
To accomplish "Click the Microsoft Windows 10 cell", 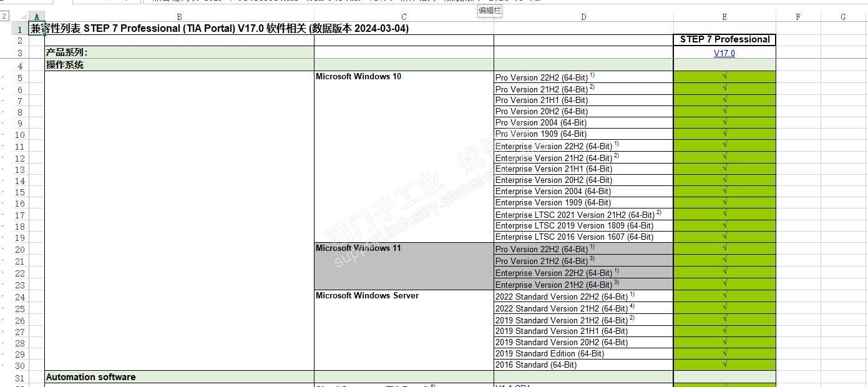I will coord(404,157).
